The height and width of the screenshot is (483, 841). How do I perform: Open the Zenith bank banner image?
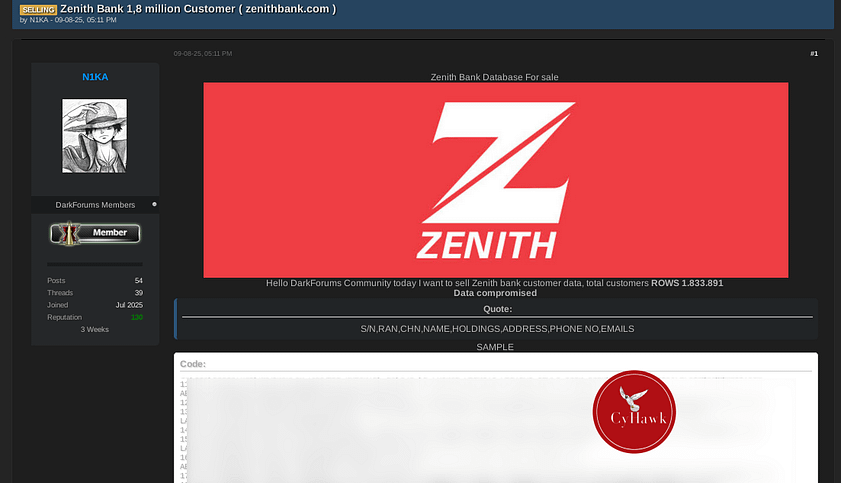tap(496, 180)
